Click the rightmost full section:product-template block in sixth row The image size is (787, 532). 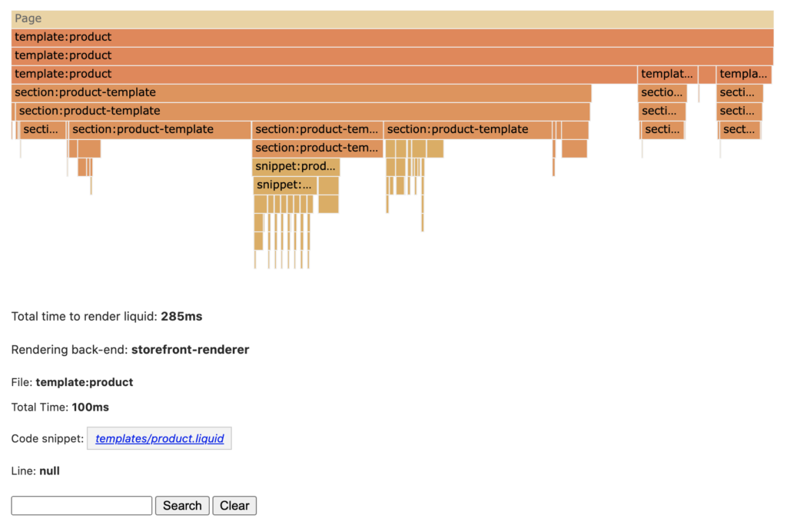click(468, 129)
